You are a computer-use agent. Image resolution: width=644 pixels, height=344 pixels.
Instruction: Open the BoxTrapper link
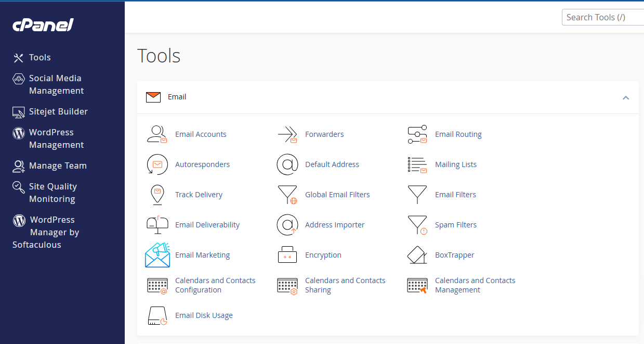(x=455, y=255)
